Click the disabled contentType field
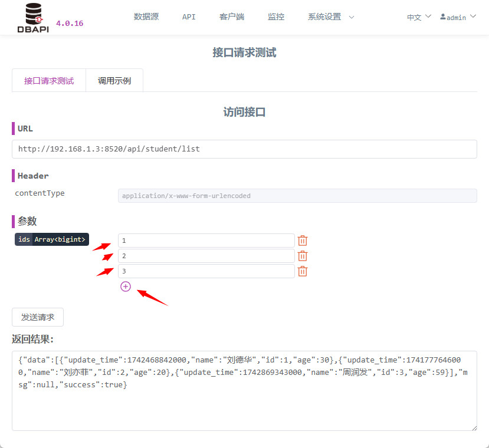The image size is (489, 448). pos(297,196)
